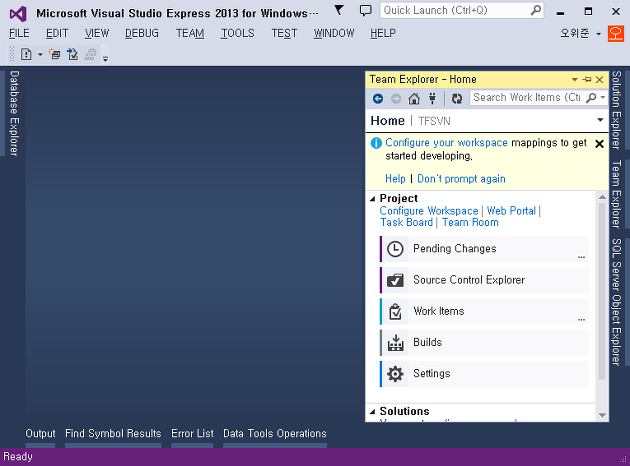630x466 pixels.
Task: Click the Team Explorer scroll down arrow
Action: tap(602, 415)
